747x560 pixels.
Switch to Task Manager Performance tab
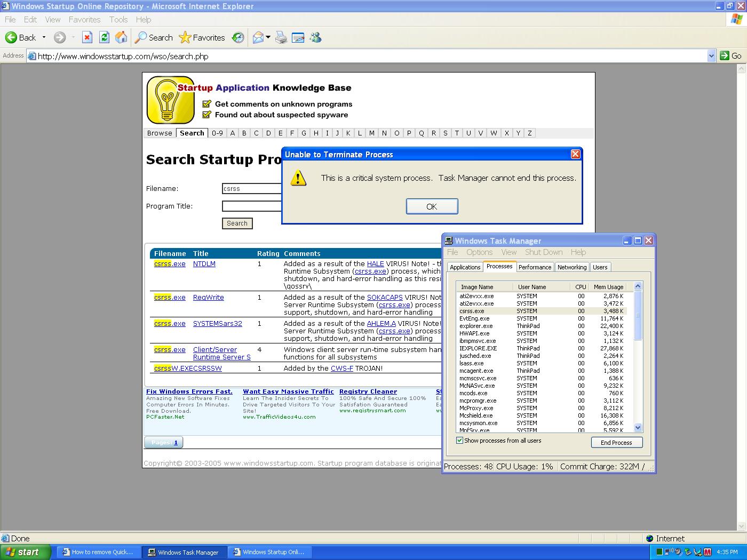(x=535, y=267)
